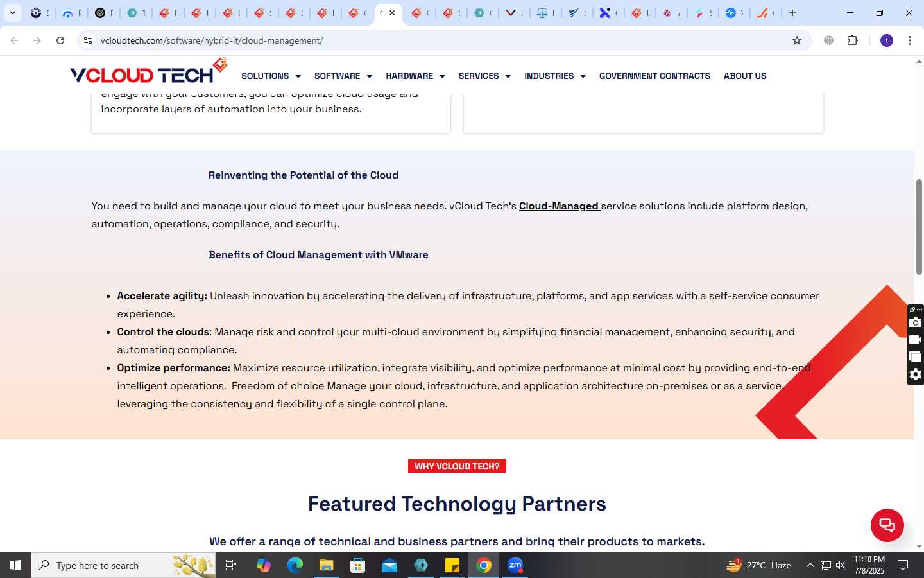Take screenshot with camera icon in side widget

[916, 322]
